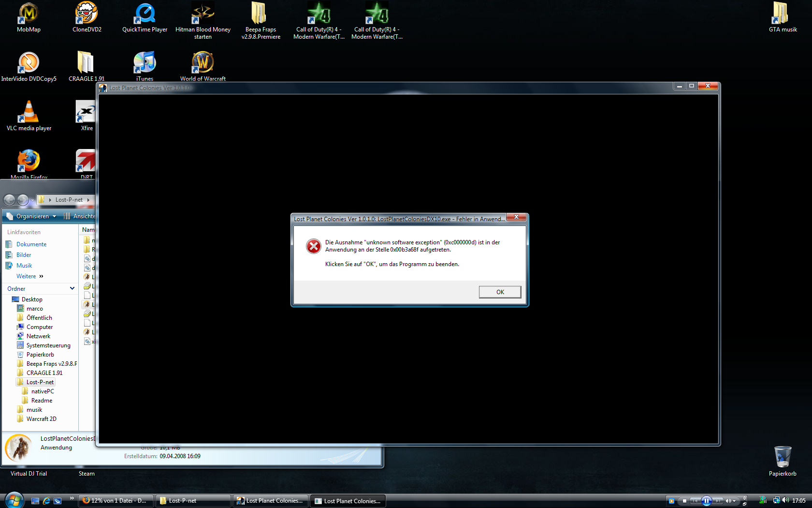Open the CloneDVD2 desktop icon
The height and width of the screenshot is (508, 812).
(87, 17)
